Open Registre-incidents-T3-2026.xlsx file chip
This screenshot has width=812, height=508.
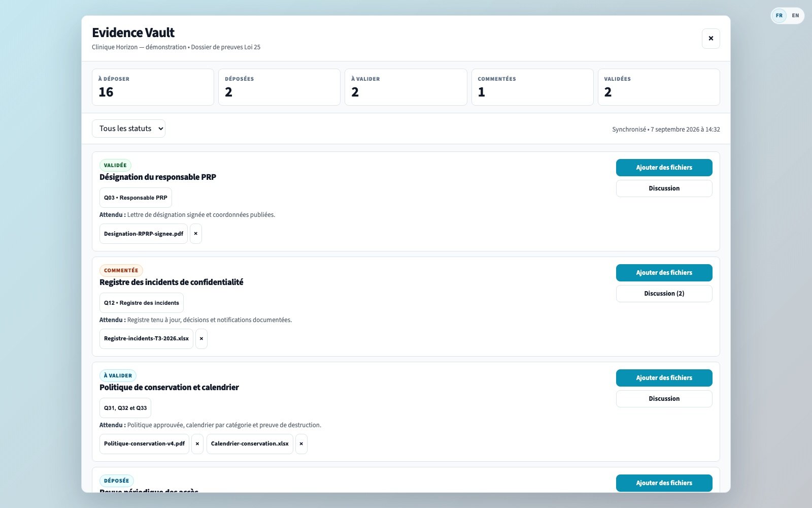(x=146, y=339)
